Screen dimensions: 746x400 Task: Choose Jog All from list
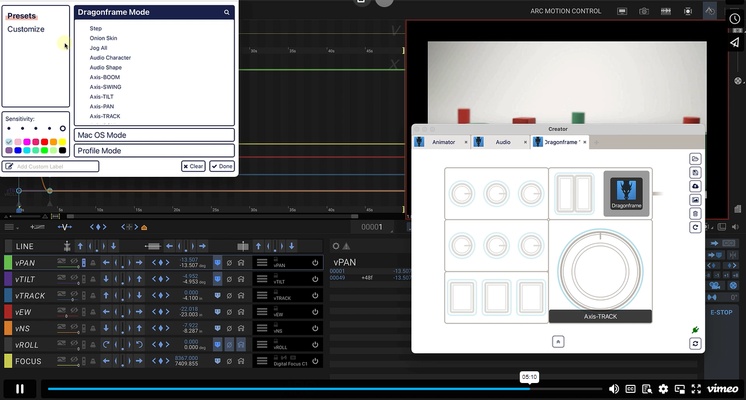pyautogui.click(x=98, y=48)
